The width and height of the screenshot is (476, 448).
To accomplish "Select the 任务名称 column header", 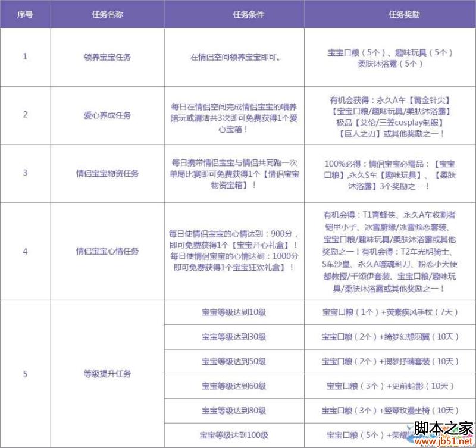I will (x=107, y=14).
